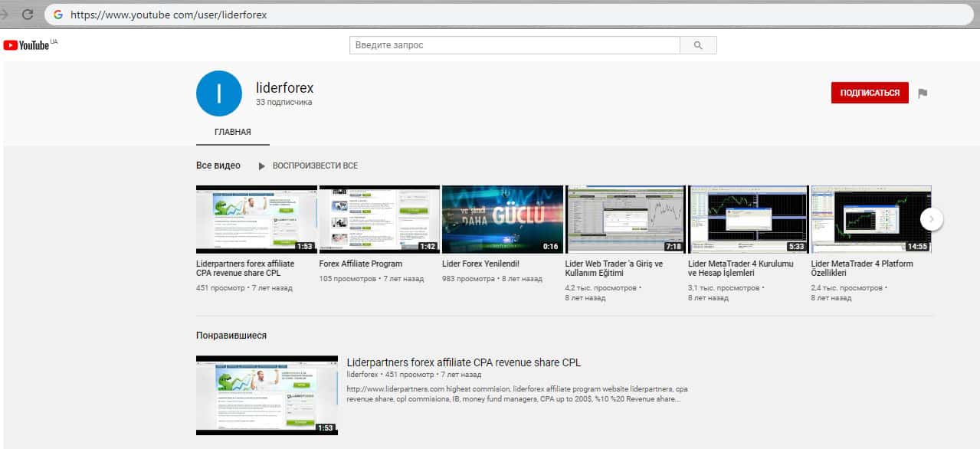980x449 pixels.
Task: Open Lider Web Trader video thumbnail
Action: [625, 219]
